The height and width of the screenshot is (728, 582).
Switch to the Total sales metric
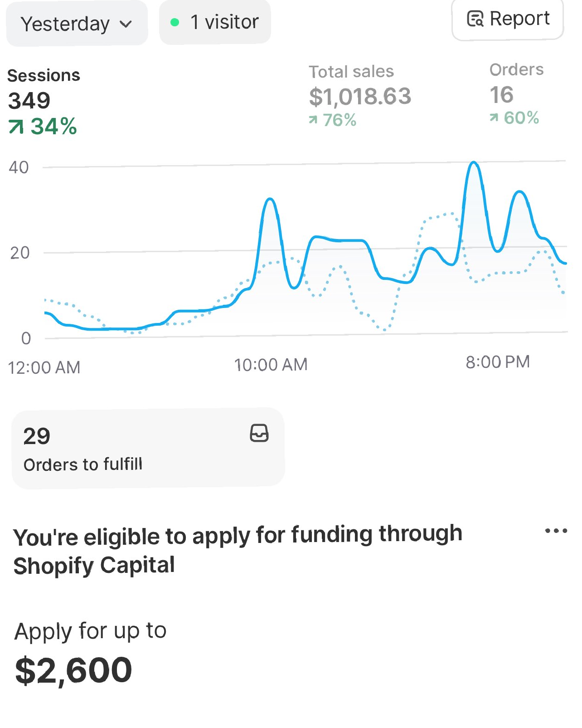(359, 95)
